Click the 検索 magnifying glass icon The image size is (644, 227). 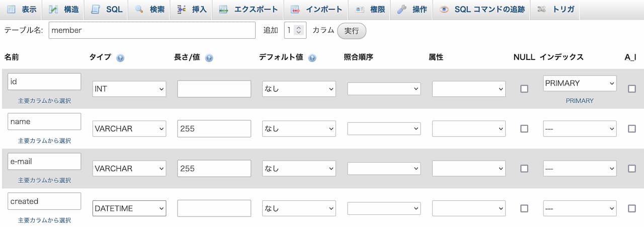[x=139, y=10]
